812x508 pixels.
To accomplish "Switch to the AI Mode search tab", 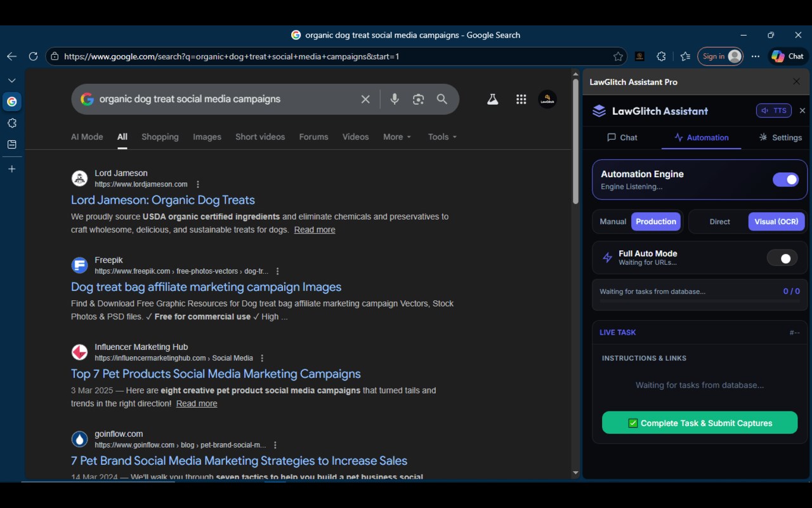I will click(87, 137).
